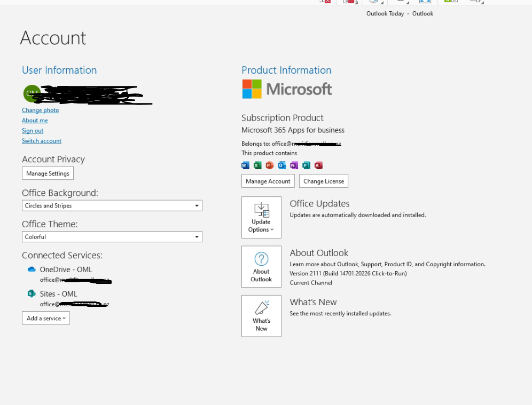Image resolution: width=532 pixels, height=405 pixels.
Task: Click 'Updates are automatically downloaded and installed' text
Action: tap(358, 215)
